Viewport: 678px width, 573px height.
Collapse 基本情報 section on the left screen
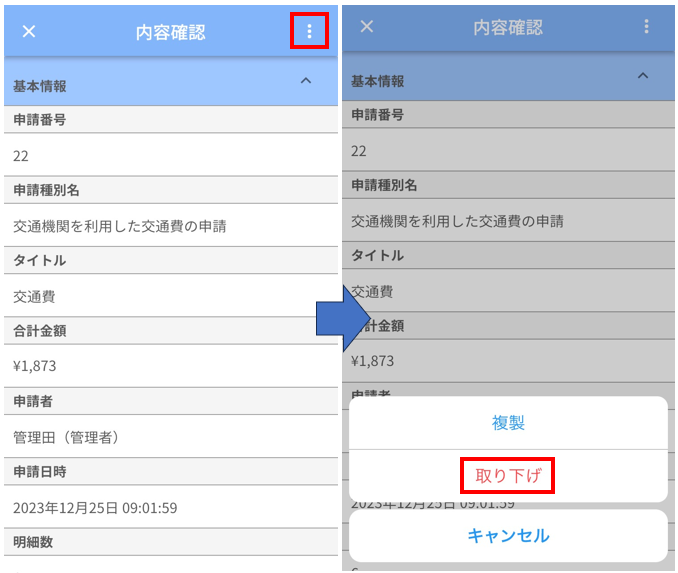tap(306, 81)
